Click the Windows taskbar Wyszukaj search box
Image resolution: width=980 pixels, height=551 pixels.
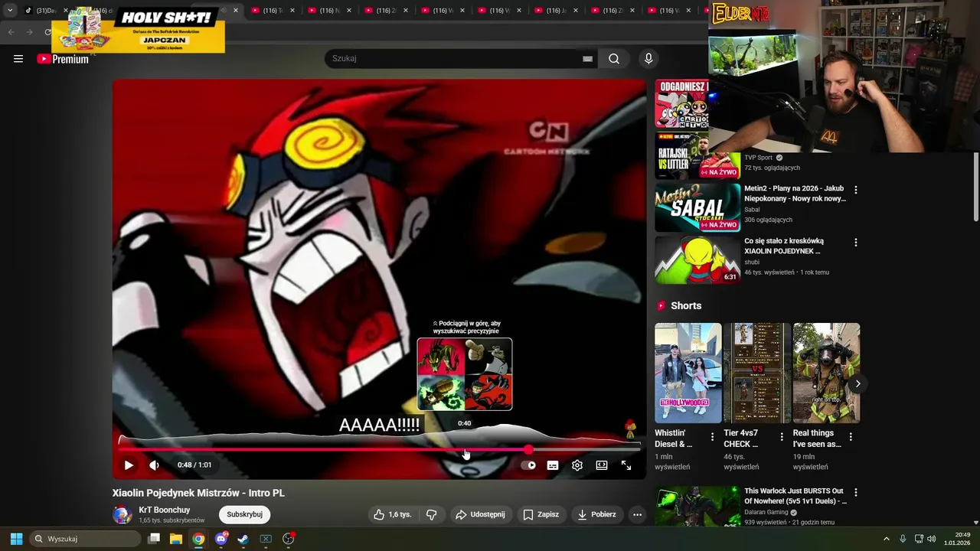click(x=86, y=539)
